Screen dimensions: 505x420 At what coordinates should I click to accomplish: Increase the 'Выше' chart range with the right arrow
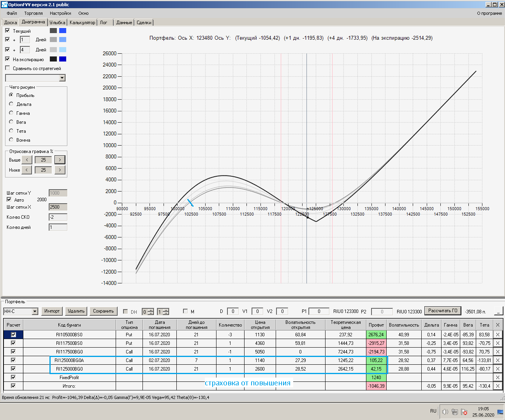point(60,160)
